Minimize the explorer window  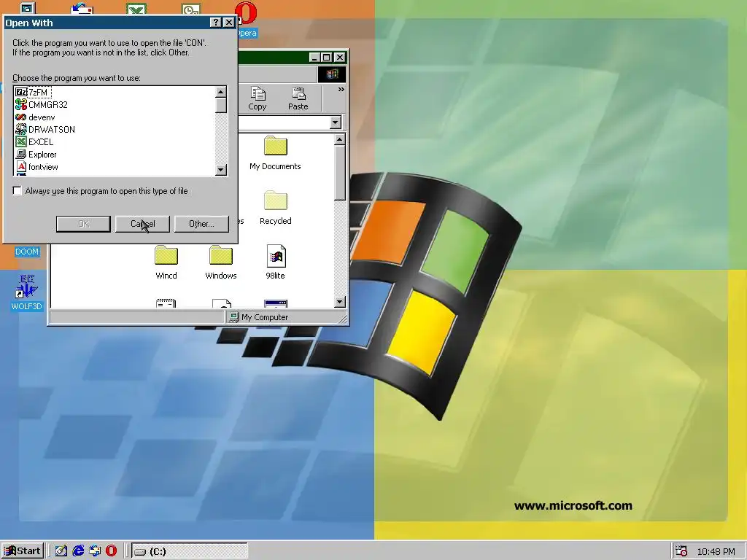[x=314, y=58]
